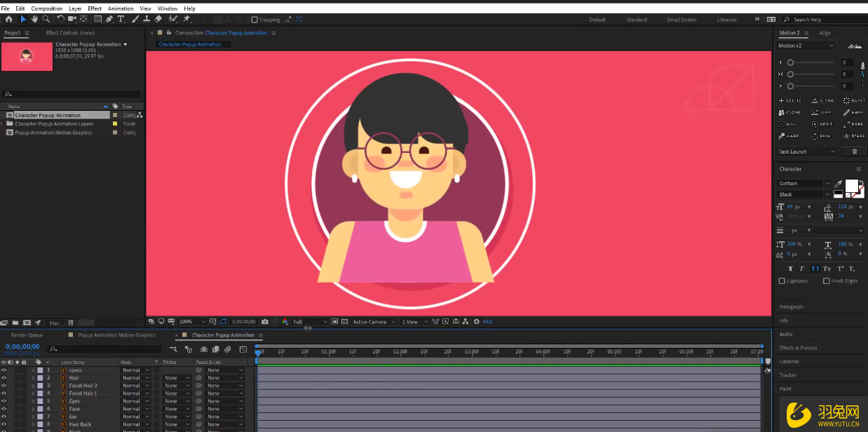Click the eyedropper in Character panel
Screen dimensions: 868x432
point(838,184)
